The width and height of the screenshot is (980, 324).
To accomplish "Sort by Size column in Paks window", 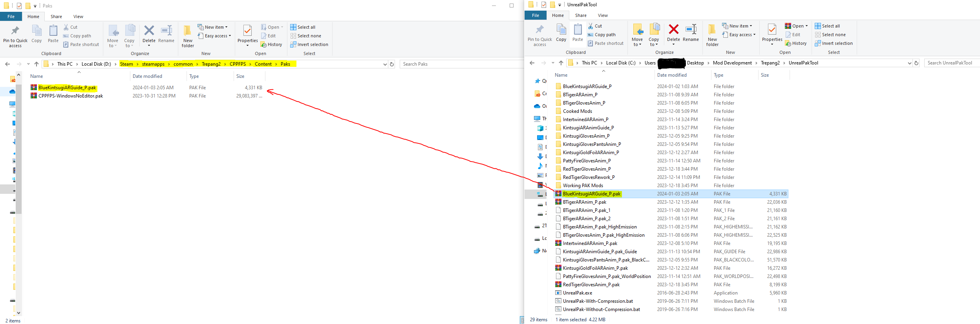I will [240, 76].
